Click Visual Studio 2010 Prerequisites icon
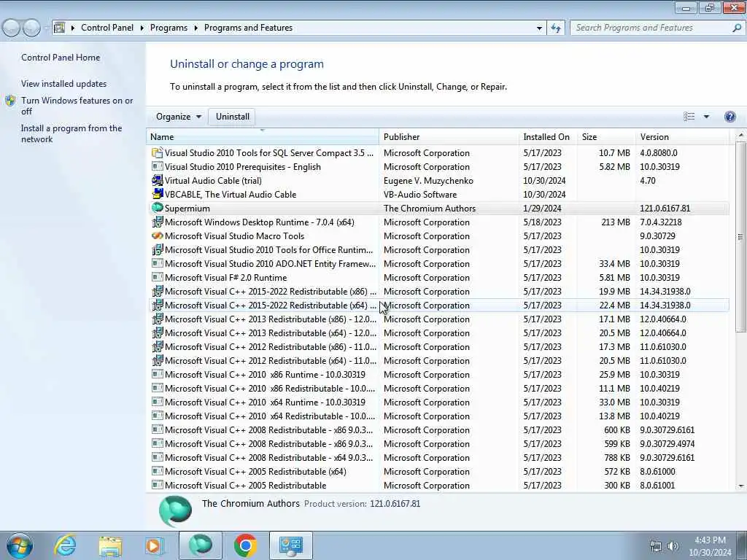This screenshot has width=747, height=560. (158, 167)
